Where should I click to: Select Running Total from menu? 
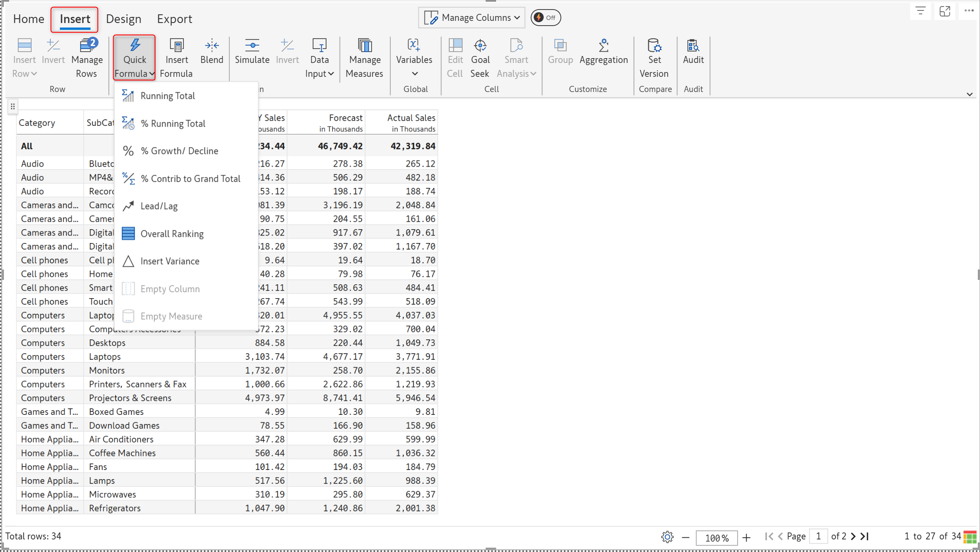[x=167, y=96]
